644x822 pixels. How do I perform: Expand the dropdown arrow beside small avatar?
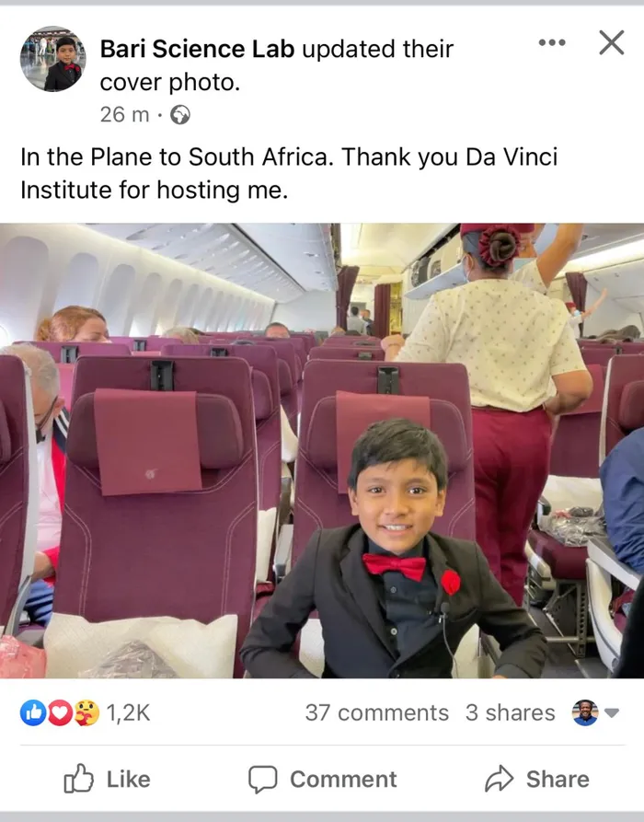coord(611,712)
